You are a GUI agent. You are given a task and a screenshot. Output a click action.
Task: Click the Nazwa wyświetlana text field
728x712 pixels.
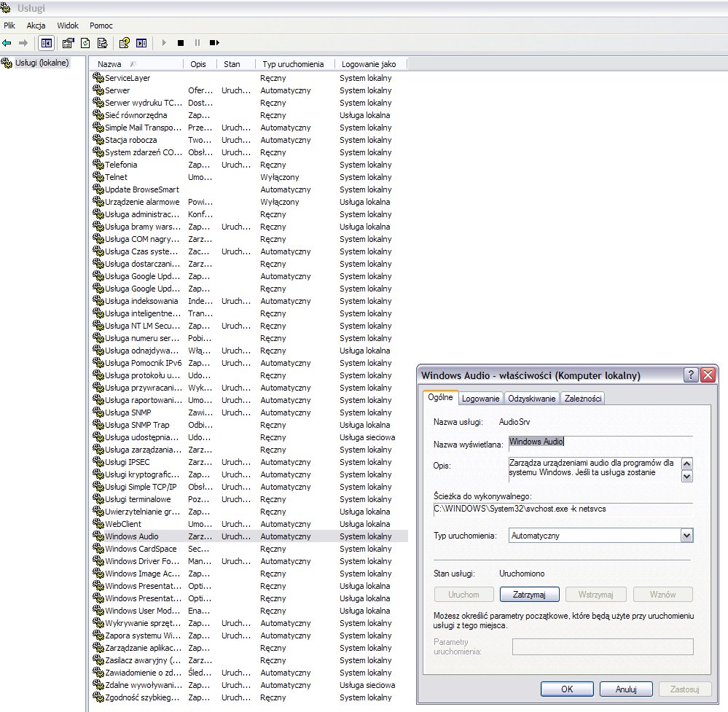[600, 442]
